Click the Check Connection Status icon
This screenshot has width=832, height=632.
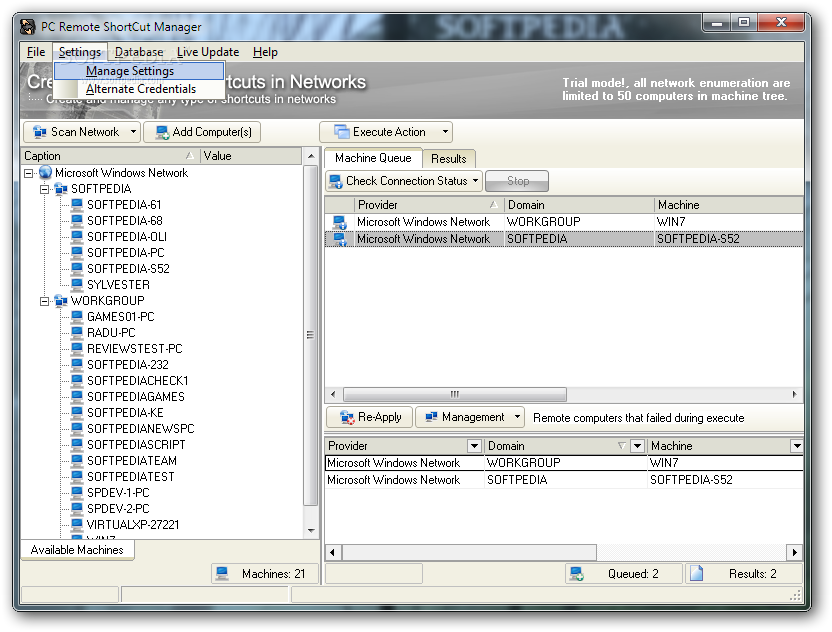point(336,181)
